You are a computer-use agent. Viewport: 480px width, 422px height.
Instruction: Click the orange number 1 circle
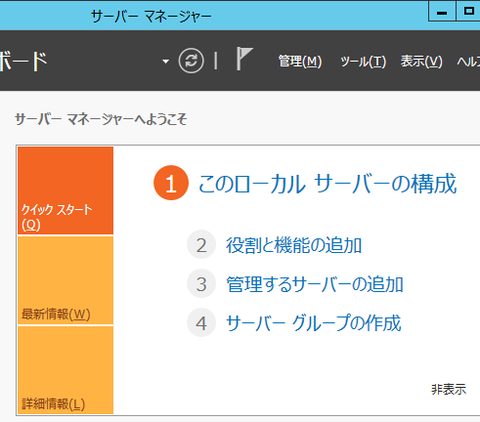tap(171, 183)
